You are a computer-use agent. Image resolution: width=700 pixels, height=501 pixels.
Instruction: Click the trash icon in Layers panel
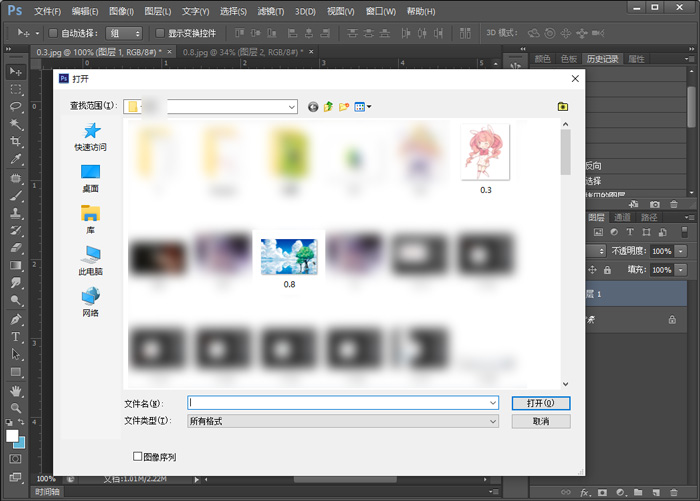674,493
